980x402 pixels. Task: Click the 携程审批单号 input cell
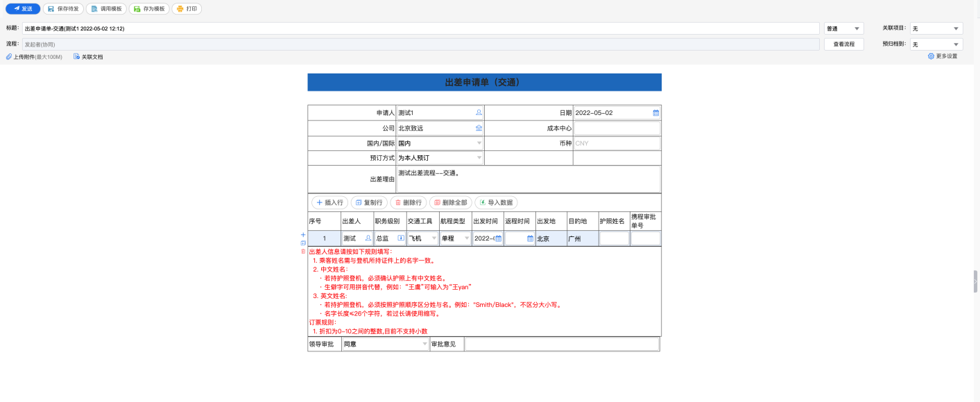click(646, 238)
